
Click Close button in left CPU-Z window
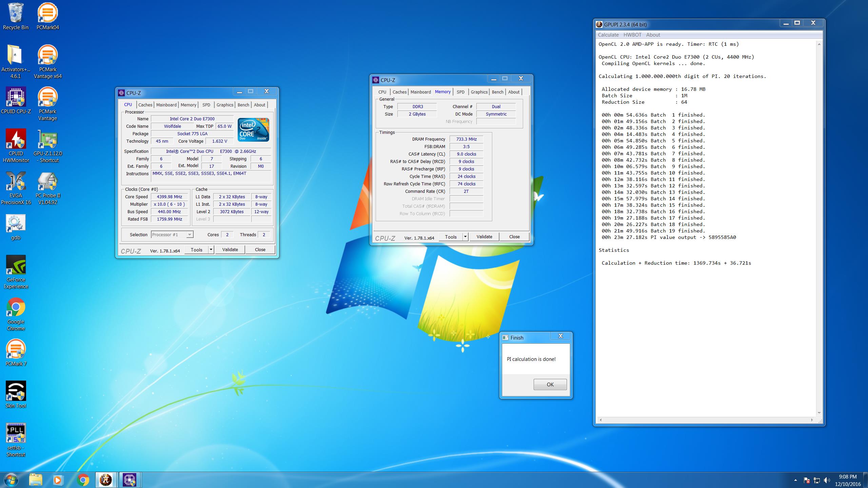coord(260,250)
